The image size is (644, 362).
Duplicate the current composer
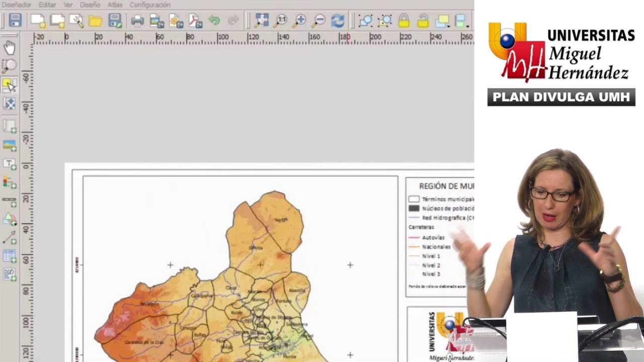pyautogui.click(x=57, y=21)
